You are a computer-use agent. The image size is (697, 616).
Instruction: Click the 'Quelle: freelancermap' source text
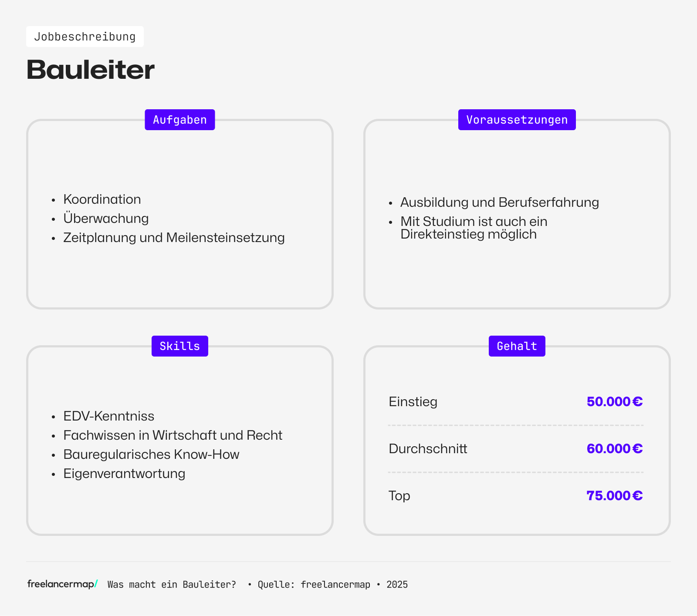click(x=314, y=585)
